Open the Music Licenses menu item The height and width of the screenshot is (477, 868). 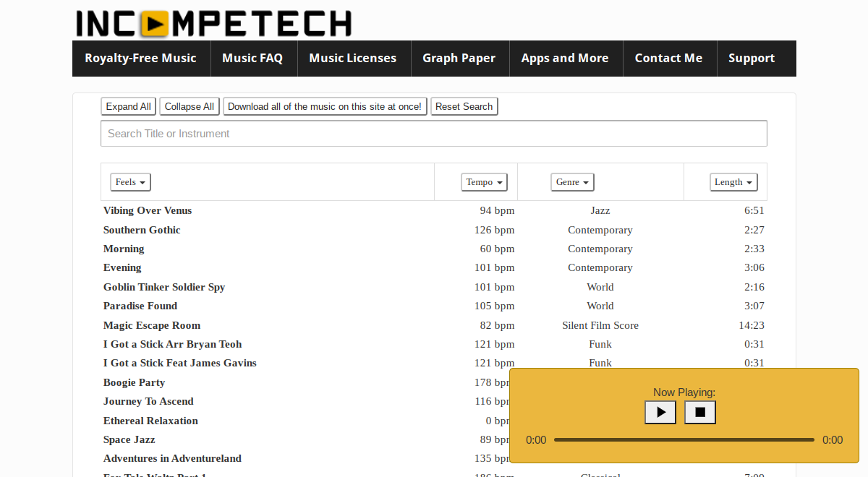[353, 59]
